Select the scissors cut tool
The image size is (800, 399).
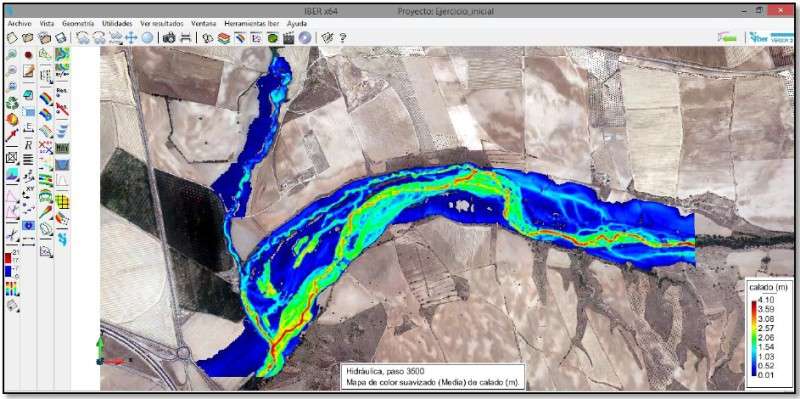point(12,235)
